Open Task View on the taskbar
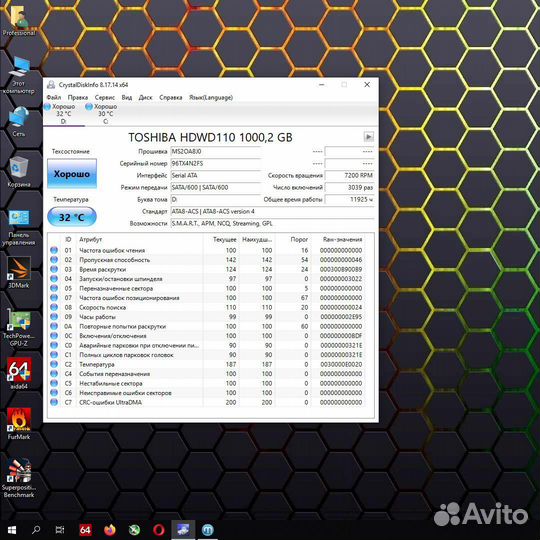 (60, 530)
